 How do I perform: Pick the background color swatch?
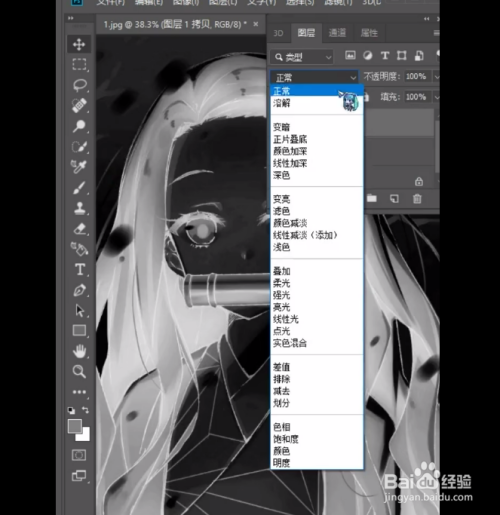85,436
